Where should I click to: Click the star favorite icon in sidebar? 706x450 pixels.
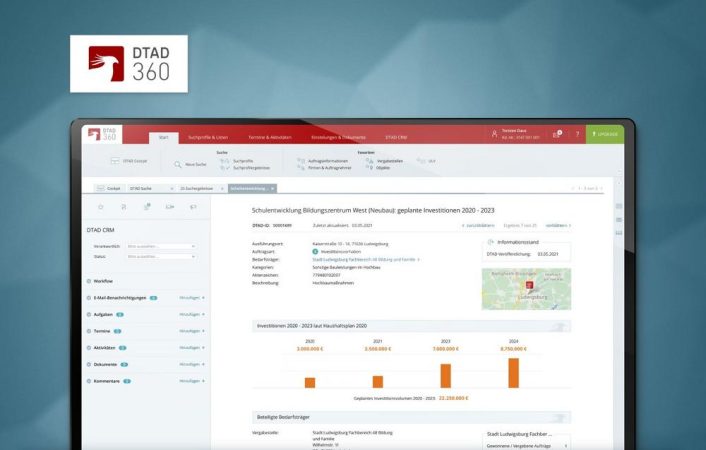pyautogui.click(x=100, y=207)
